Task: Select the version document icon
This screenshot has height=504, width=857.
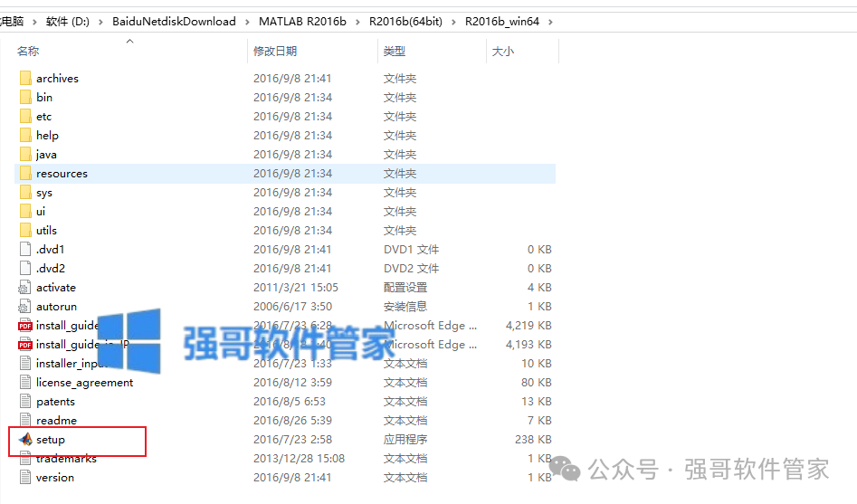Action: pyautogui.click(x=25, y=477)
